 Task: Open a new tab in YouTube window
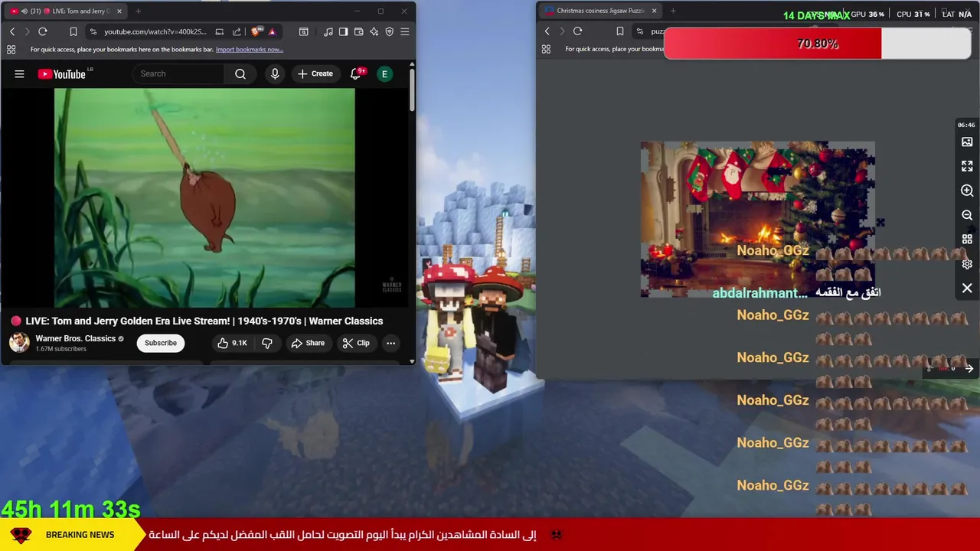click(138, 11)
